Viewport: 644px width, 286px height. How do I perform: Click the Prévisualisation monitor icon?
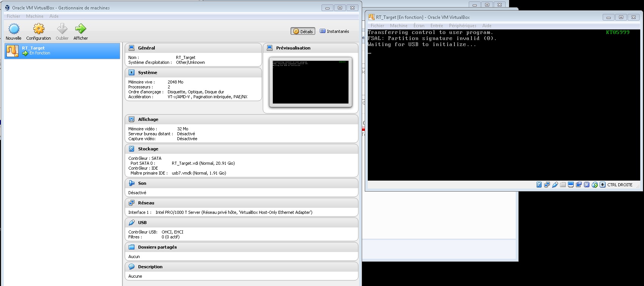[x=269, y=48]
